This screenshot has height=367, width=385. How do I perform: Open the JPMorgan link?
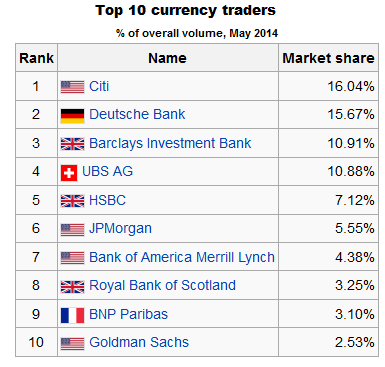120,229
